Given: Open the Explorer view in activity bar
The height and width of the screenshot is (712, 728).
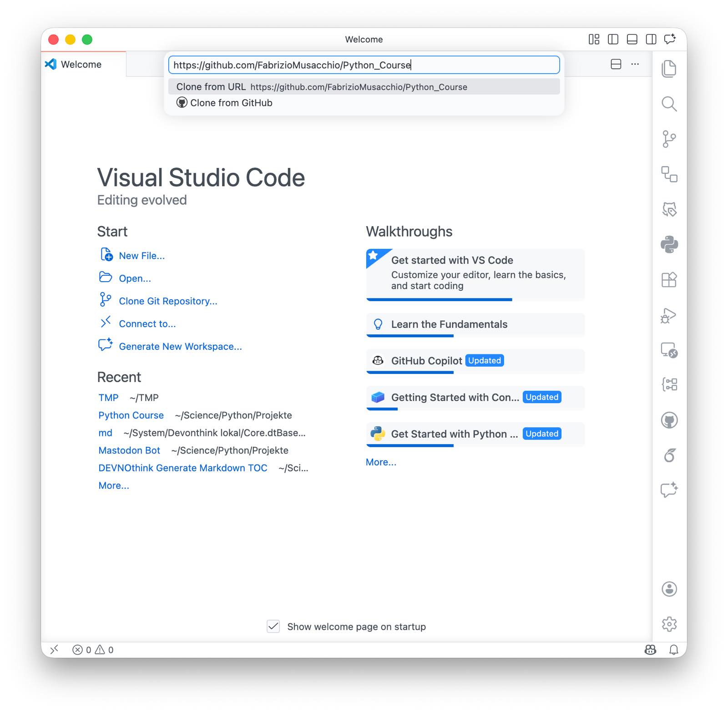Looking at the screenshot, I should tap(669, 69).
